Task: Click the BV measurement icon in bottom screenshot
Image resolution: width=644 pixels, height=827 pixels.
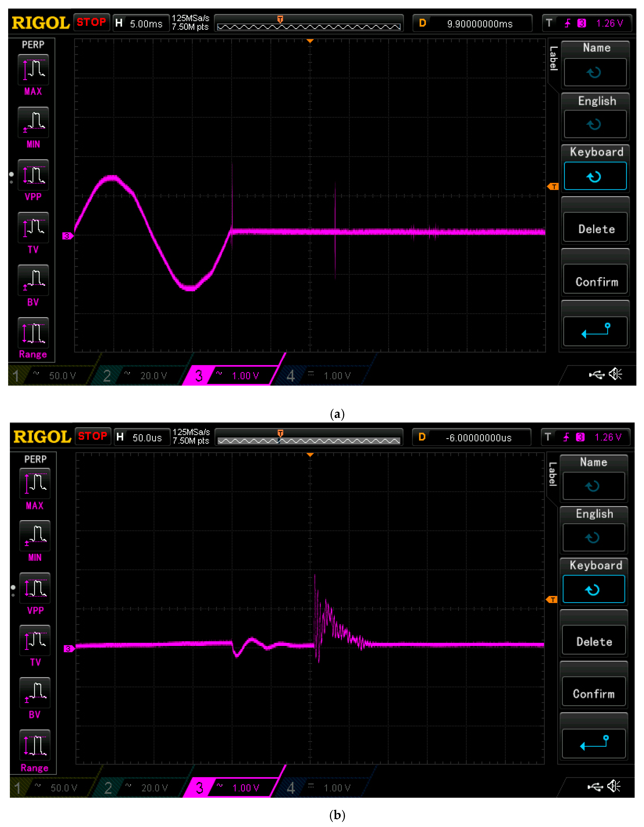Action: tap(35, 692)
